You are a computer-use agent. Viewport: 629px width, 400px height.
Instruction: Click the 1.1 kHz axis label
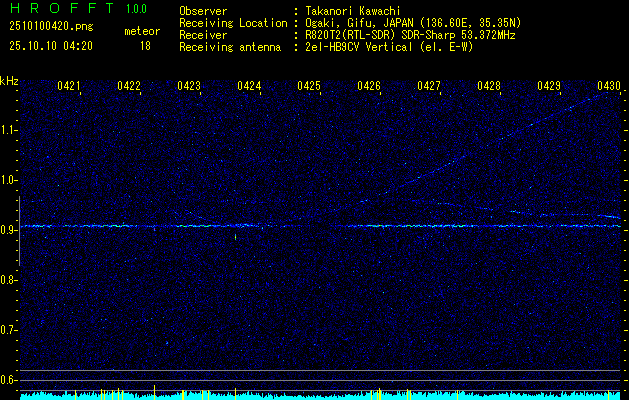[x=8, y=130]
